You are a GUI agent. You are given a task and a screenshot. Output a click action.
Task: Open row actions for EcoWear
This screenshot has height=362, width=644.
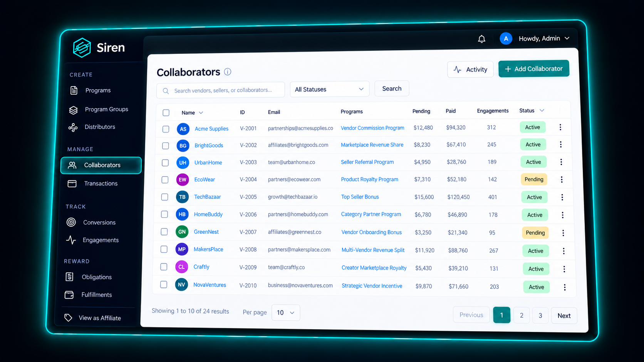pos(562,180)
